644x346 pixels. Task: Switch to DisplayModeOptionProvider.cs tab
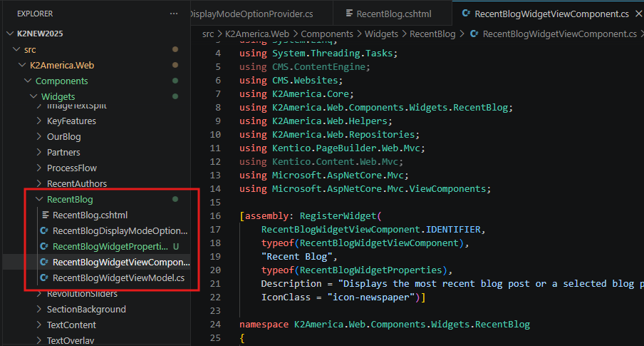click(x=261, y=14)
